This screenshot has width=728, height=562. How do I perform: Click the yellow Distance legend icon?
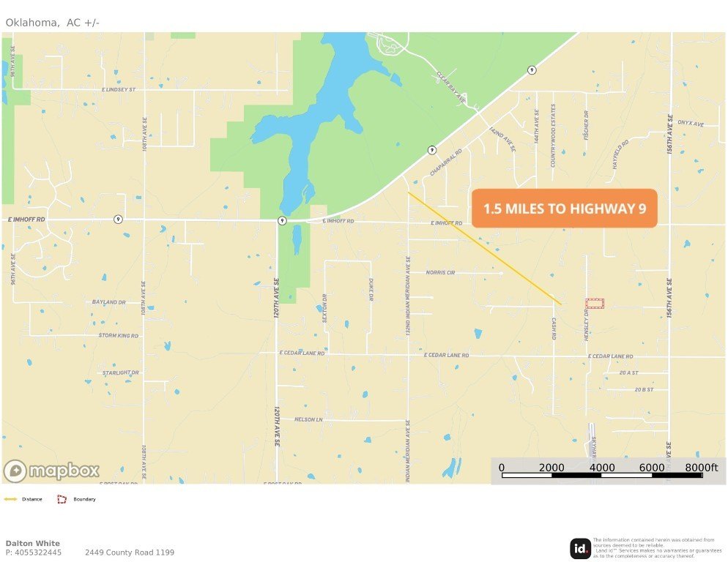(10, 499)
